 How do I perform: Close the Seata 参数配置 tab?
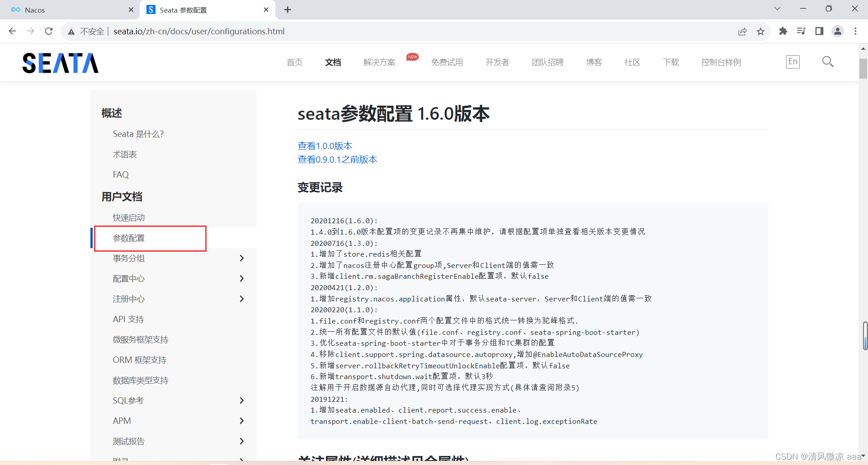tap(266, 9)
